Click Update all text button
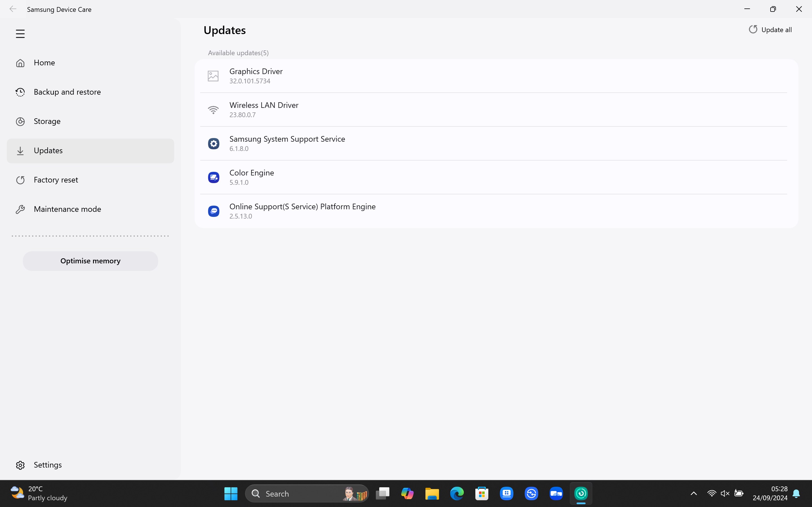Screen dimensions: 812x507 tap(776, 30)
